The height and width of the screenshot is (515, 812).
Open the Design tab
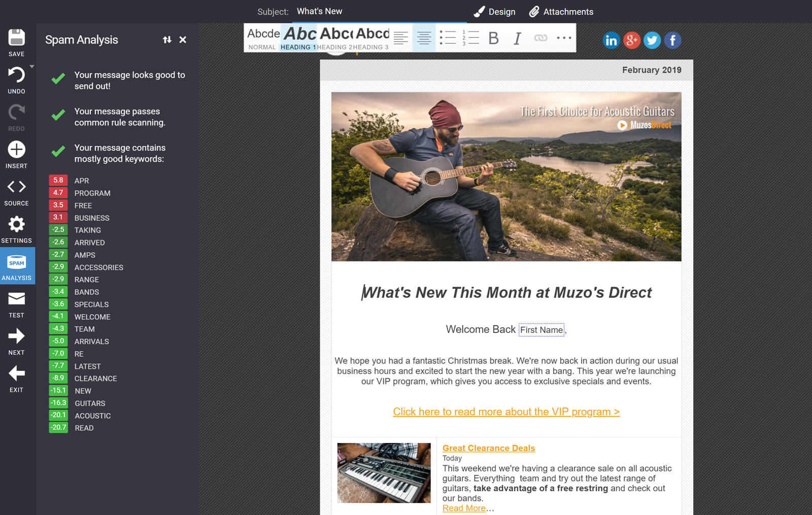coord(494,12)
